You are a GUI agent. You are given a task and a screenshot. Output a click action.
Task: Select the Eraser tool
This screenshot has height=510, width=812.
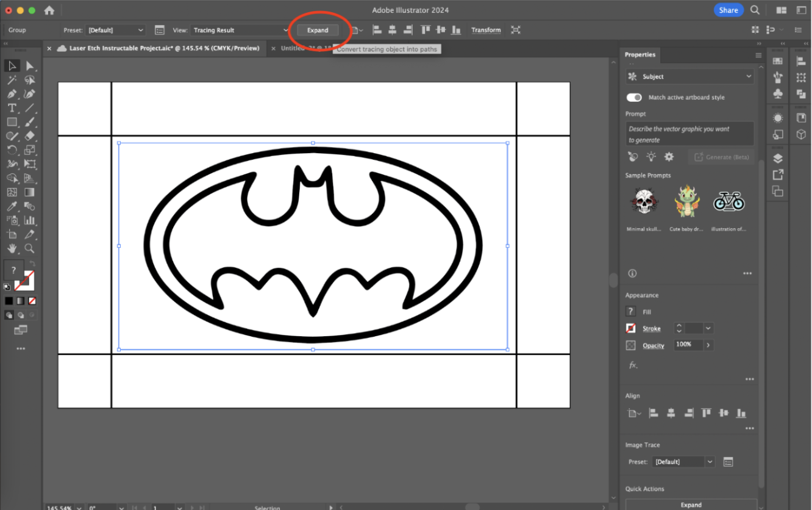(x=29, y=136)
